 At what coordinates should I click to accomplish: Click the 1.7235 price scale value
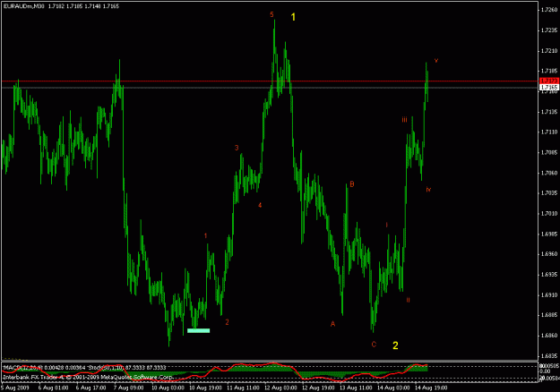(x=549, y=30)
